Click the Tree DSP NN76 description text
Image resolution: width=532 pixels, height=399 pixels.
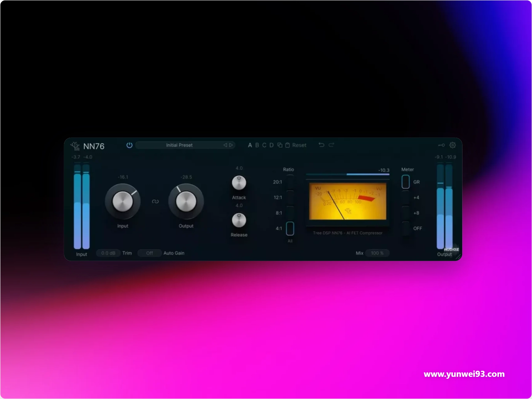click(348, 233)
